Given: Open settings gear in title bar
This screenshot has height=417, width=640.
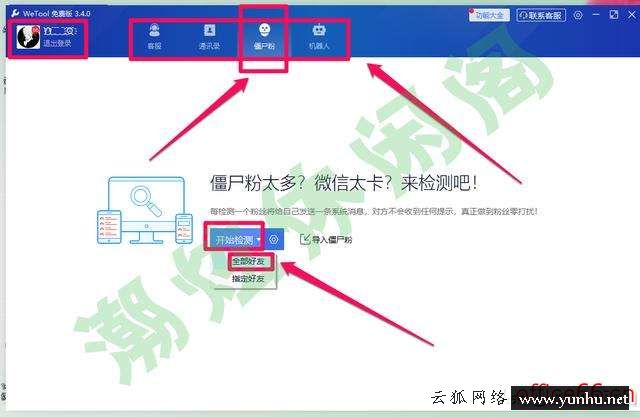Looking at the screenshot, I should click(578, 16).
